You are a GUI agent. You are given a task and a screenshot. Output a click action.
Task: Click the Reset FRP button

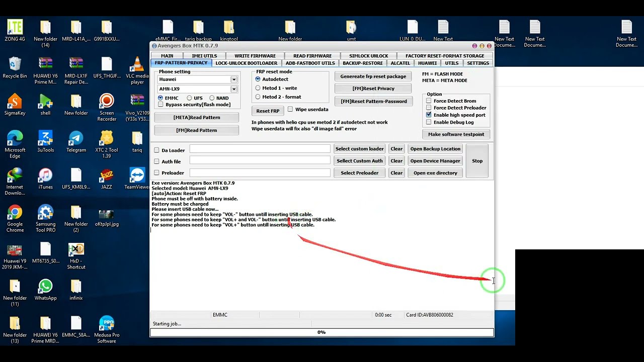click(x=268, y=111)
